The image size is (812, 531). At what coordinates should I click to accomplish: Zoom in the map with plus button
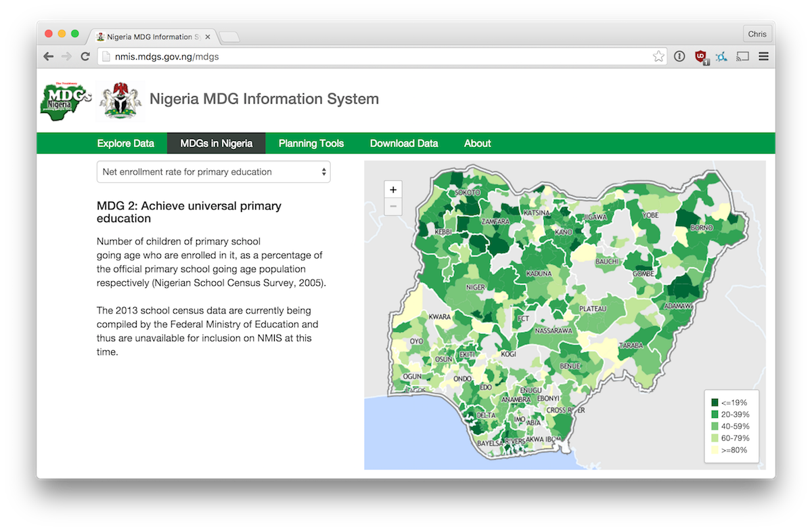pyautogui.click(x=393, y=190)
